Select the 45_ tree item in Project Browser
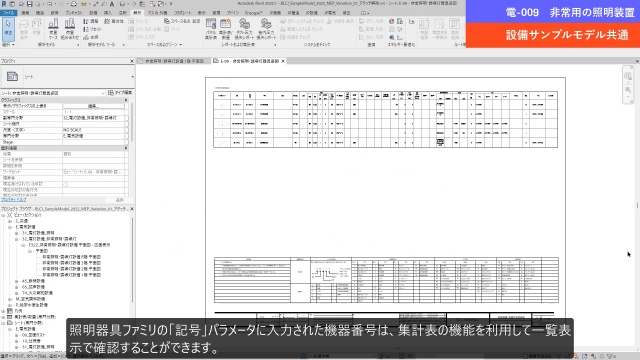 point(33,281)
